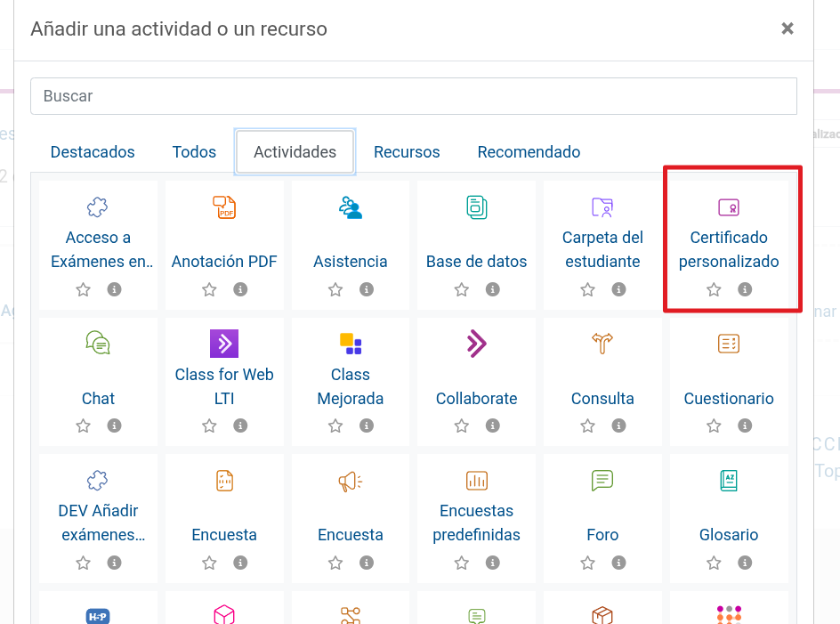Select the Class Mejorada squares icon
The image size is (840, 624).
click(351, 343)
